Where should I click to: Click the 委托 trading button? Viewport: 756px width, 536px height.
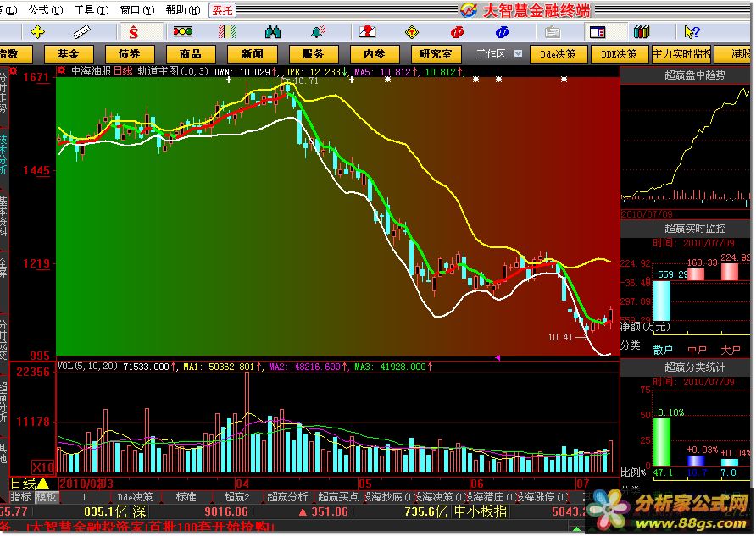[222, 10]
